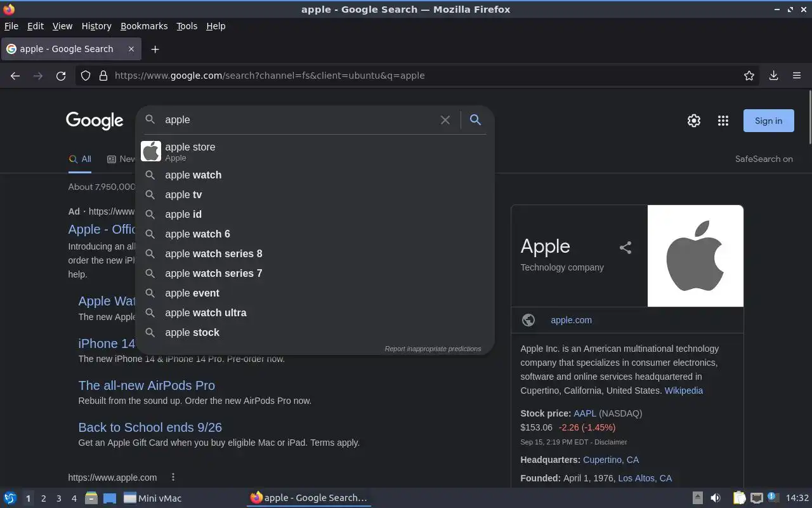This screenshot has height=508, width=812.
Task: Clear the search box with the X icon
Action: pos(445,120)
